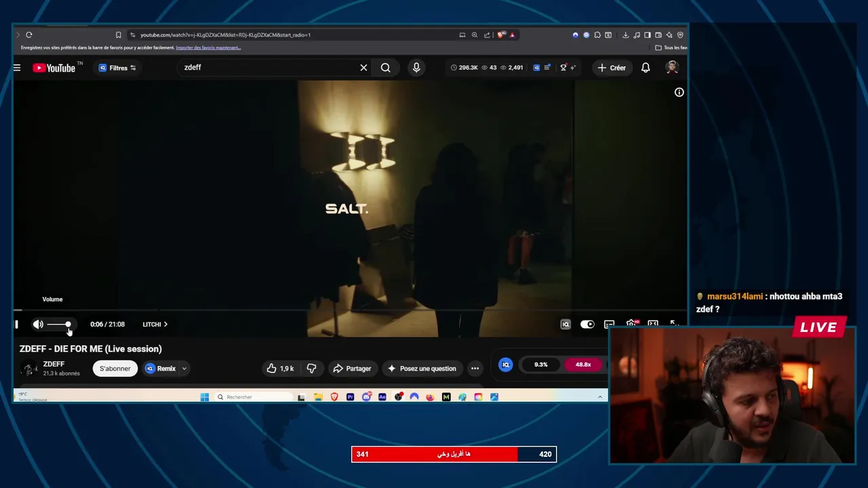
Task: Click the 341 poll count
Action: click(362, 454)
